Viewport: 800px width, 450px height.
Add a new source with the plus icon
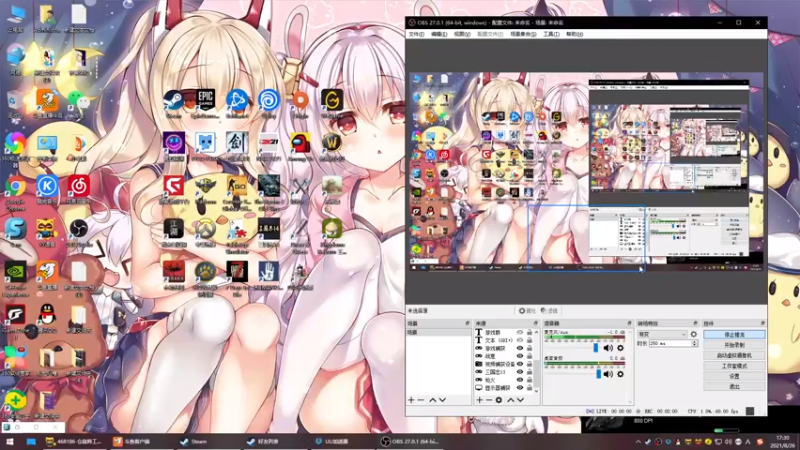(479, 400)
